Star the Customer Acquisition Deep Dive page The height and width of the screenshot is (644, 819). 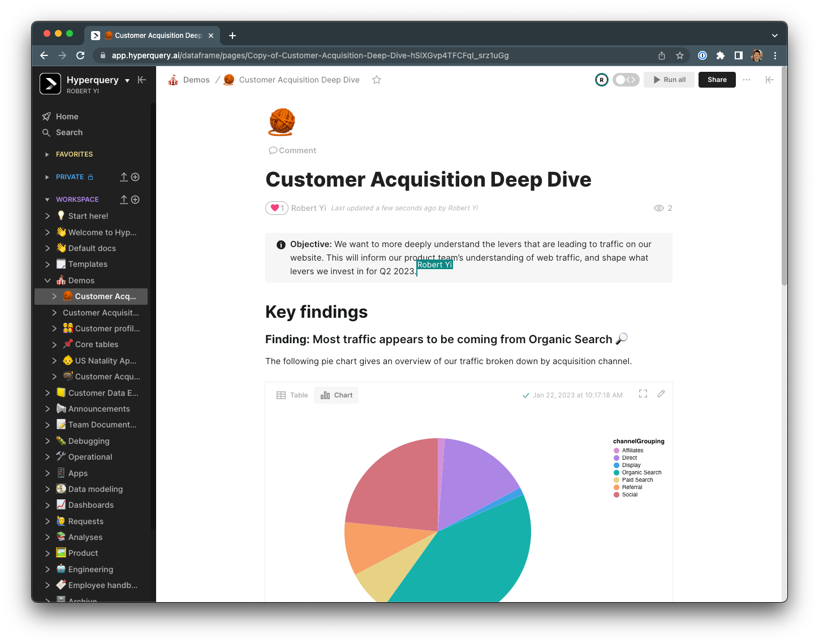click(x=376, y=80)
